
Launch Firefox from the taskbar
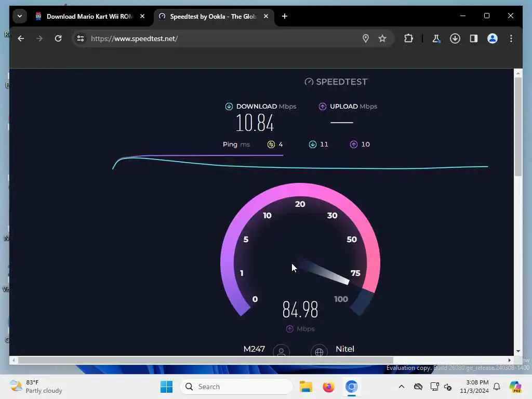pyautogui.click(x=328, y=387)
